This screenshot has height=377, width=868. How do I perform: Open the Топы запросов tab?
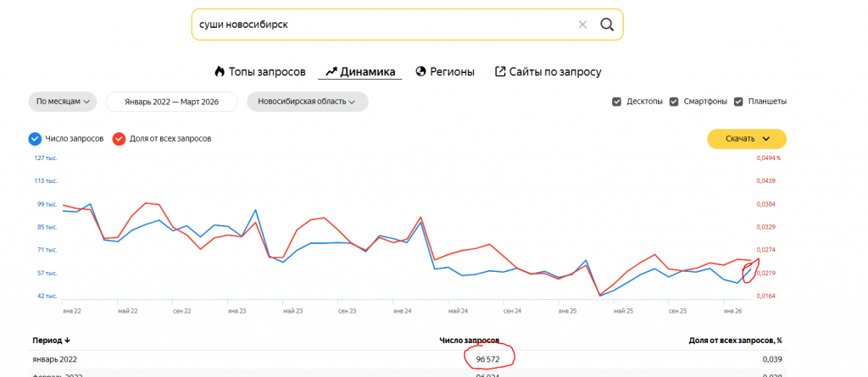[x=259, y=71]
